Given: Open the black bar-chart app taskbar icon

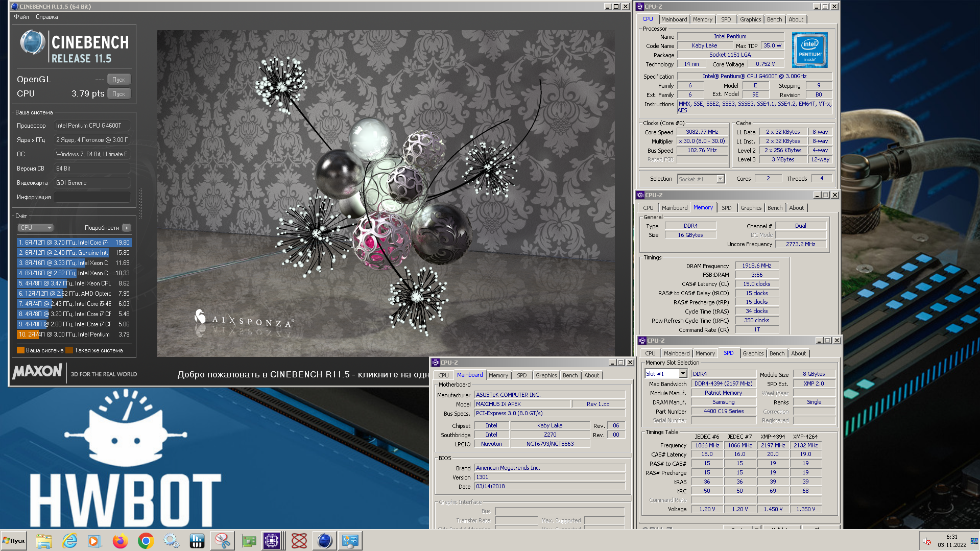Looking at the screenshot, I should pyautogui.click(x=197, y=541).
